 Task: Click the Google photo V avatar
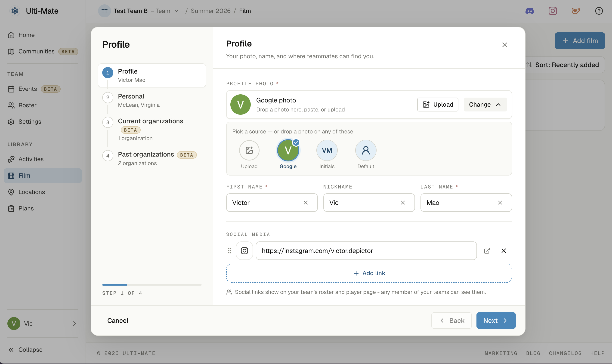tap(240, 105)
